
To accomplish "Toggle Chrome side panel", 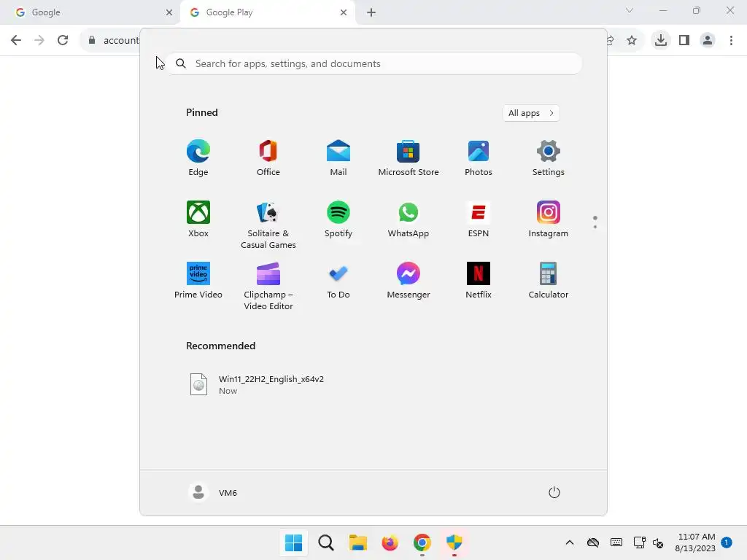I will (684, 40).
